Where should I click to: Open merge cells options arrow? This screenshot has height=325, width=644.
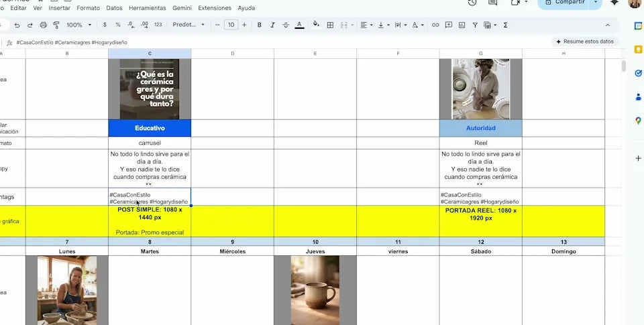click(352, 25)
